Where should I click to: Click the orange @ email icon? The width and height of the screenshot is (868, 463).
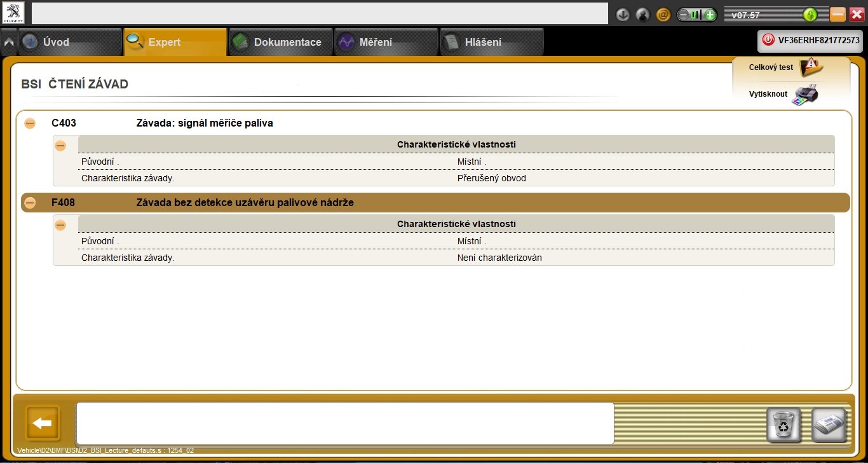pos(663,14)
